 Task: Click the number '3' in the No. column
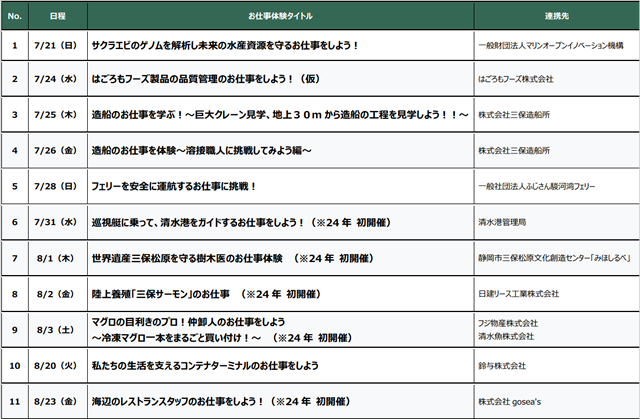pyautogui.click(x=15, y=115)
